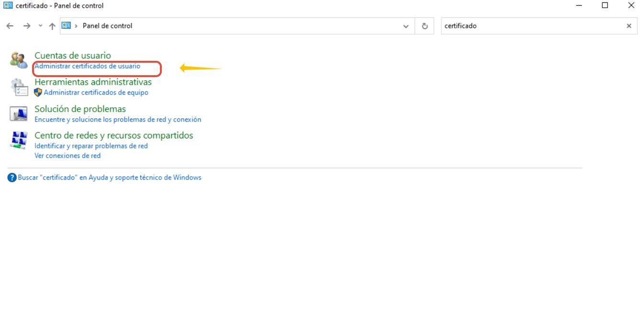Clear the search box with X
The image size is (644, 328).
[x=629, y=26]
